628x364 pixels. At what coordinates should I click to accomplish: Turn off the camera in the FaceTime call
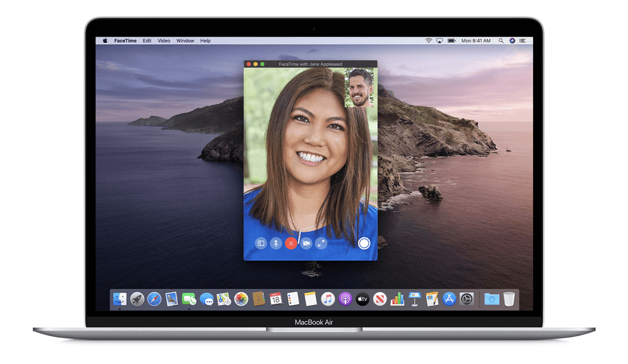[306, 243]
